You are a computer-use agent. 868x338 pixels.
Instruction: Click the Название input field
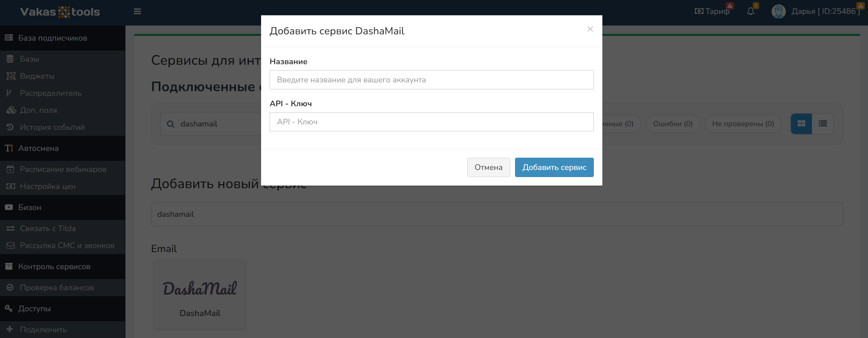pos(431,80)
